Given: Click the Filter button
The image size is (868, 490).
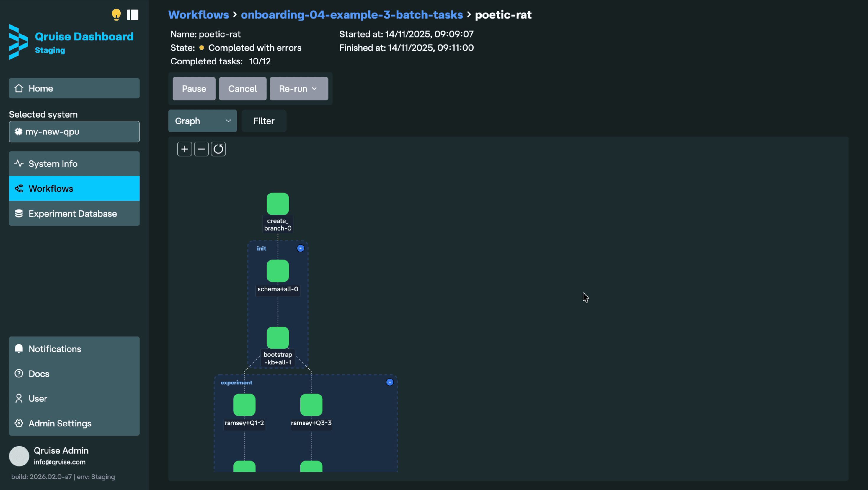Looking at the screenshot, I should 263,121.
